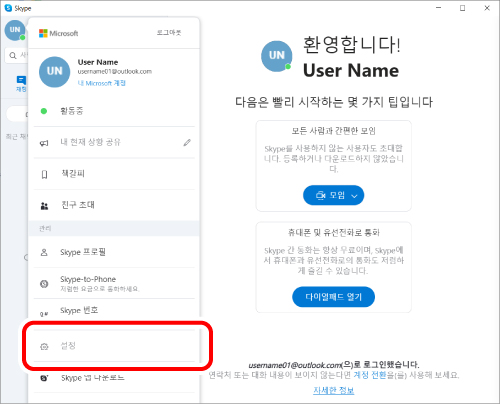
Task: Open 내 Microsoft 계정 link
Action: click(x=102, y=83)
